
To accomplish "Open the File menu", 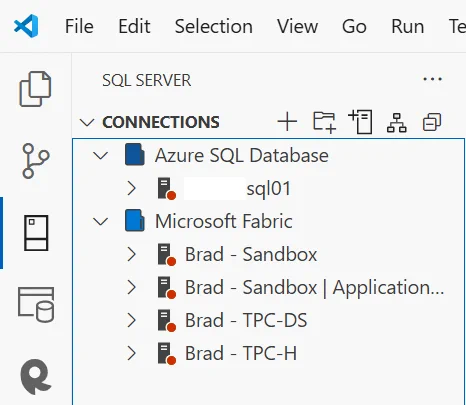I will point(79,26).
